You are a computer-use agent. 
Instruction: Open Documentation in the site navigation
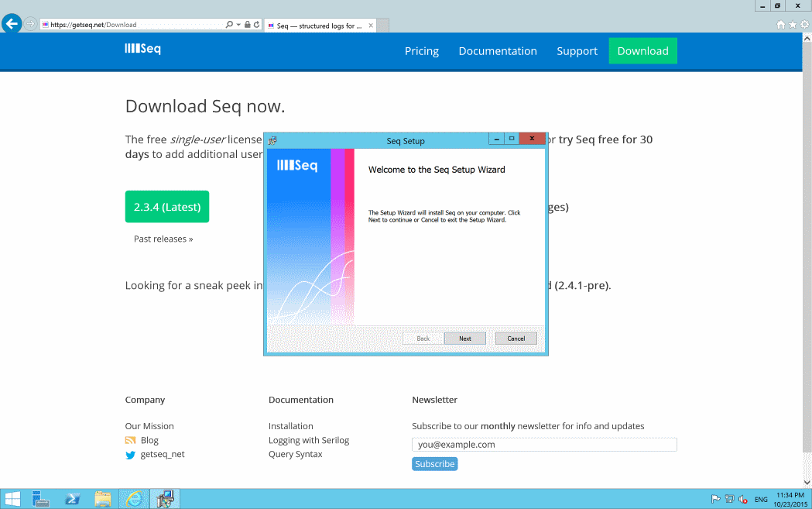click(498, 51)
